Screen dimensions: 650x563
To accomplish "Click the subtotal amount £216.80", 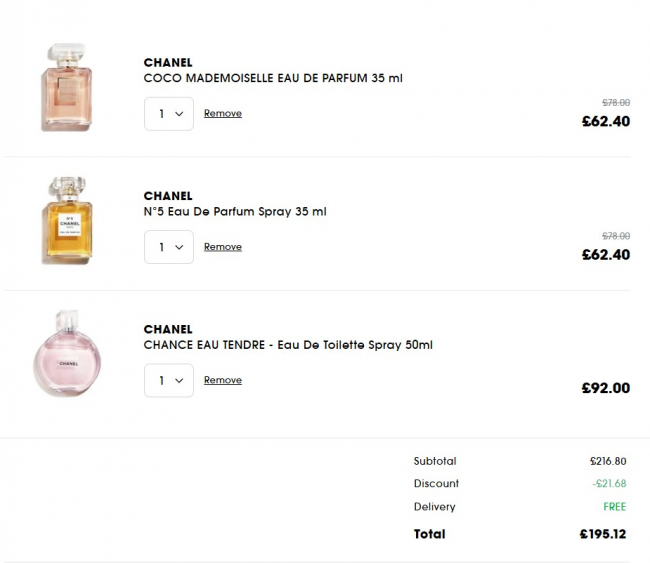I will click(x=608, y=461).
